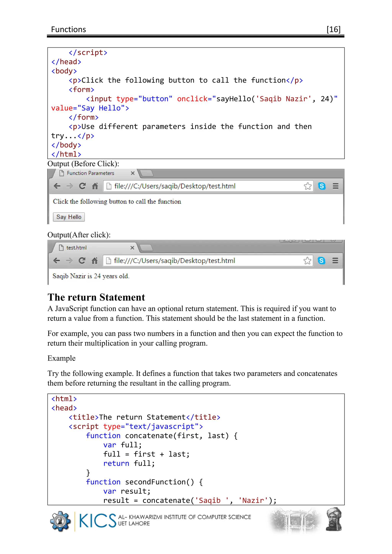Click home icon in lower browser toolbar
Image resolution: width=392 pixels, height=554 pixels.
94,261
